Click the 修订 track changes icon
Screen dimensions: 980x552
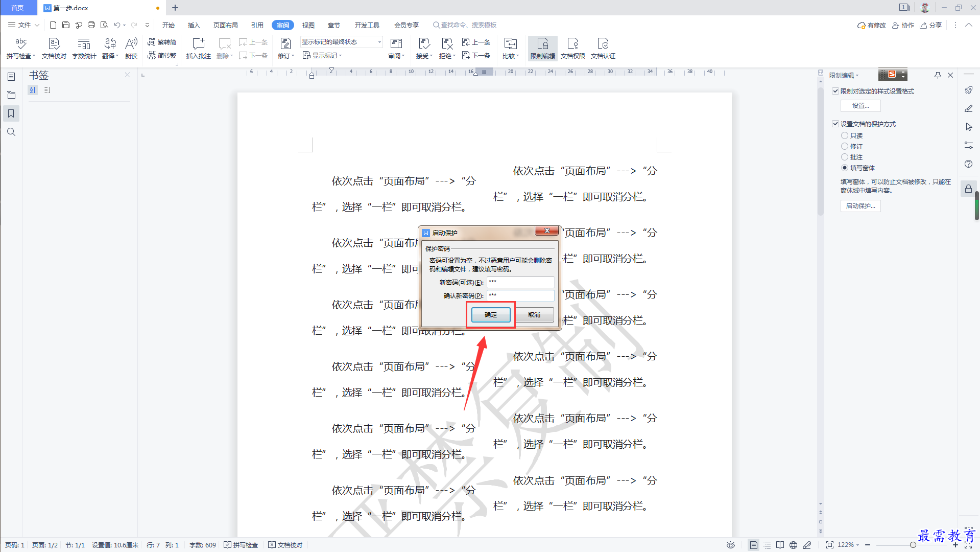point(286,43)
